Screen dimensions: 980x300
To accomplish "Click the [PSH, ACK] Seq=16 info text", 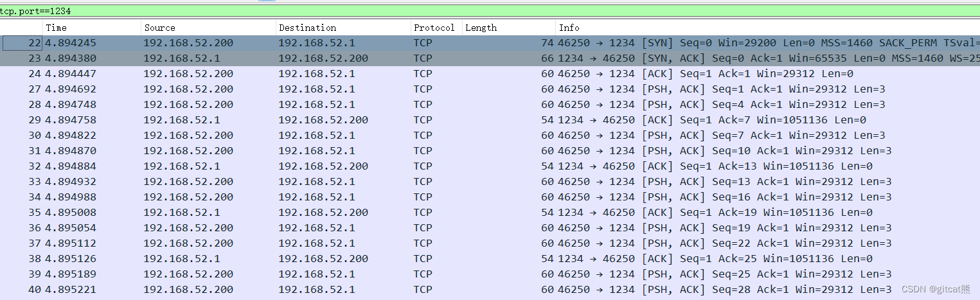I will pos(697,197).
